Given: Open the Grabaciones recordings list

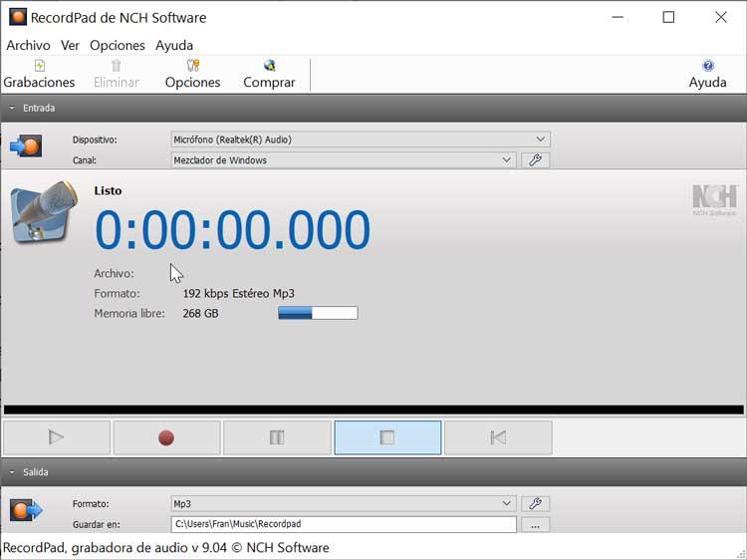Looking at the screenshot, I should (39, 75).
